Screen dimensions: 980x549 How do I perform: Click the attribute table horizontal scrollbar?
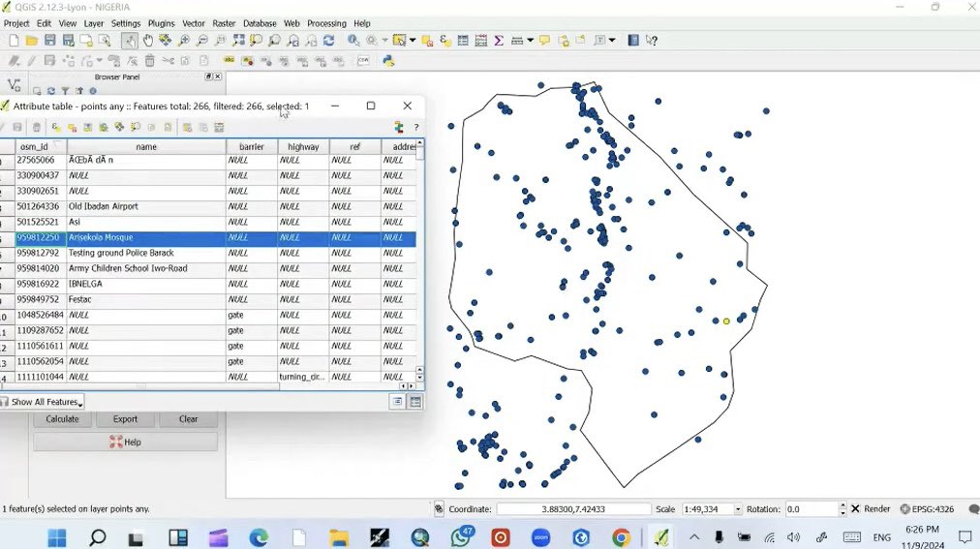[206, 386]
